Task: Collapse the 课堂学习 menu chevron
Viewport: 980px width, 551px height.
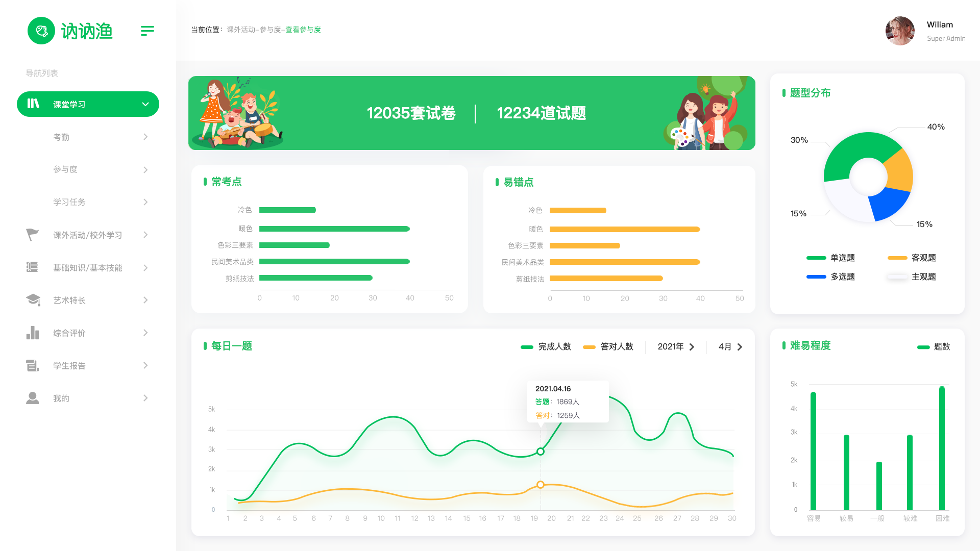Action: pos(145,105)
